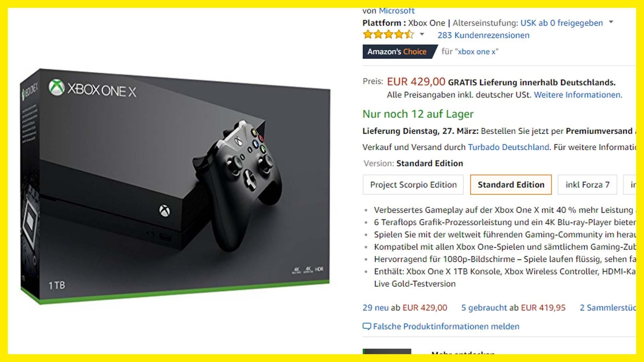Click the Turbado Deutschland seller link

pos(508,147)
